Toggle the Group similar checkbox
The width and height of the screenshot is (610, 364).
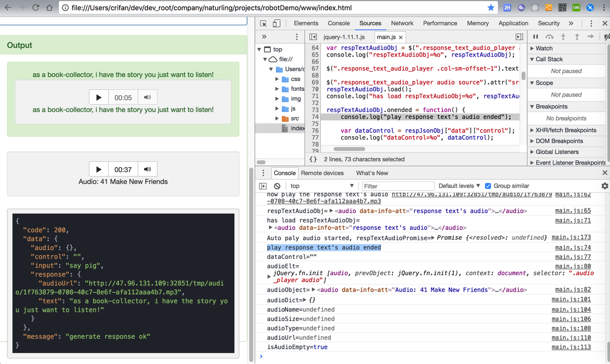point(488,186)
